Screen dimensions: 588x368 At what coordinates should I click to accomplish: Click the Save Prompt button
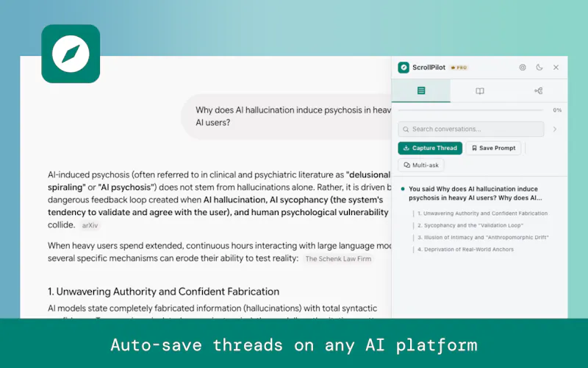coord(493,148)
